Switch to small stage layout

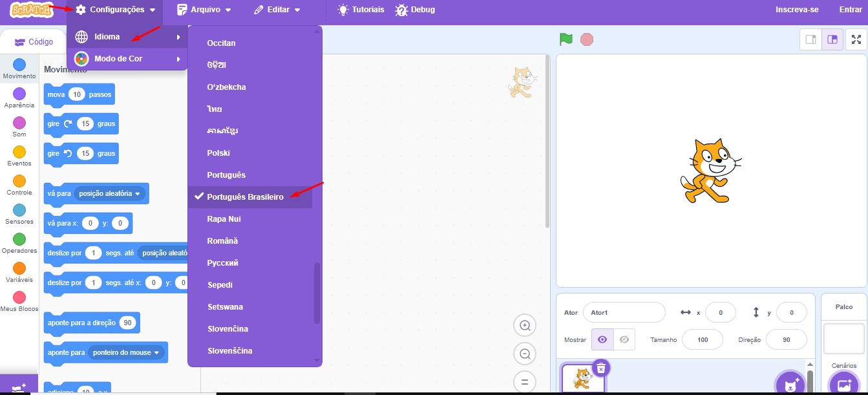[810, 39]
